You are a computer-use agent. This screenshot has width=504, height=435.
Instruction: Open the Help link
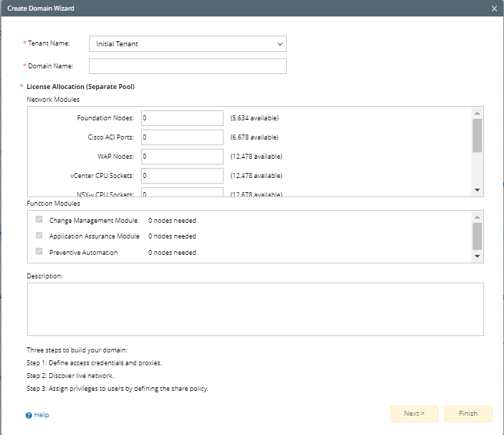[41, 415]
